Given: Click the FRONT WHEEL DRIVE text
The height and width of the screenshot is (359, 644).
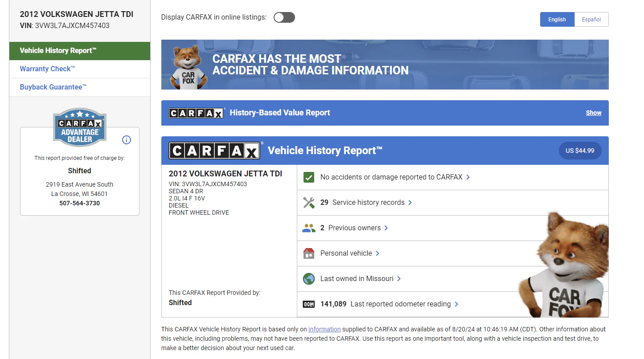Looking at the screenshot, I should pos(199,212).
